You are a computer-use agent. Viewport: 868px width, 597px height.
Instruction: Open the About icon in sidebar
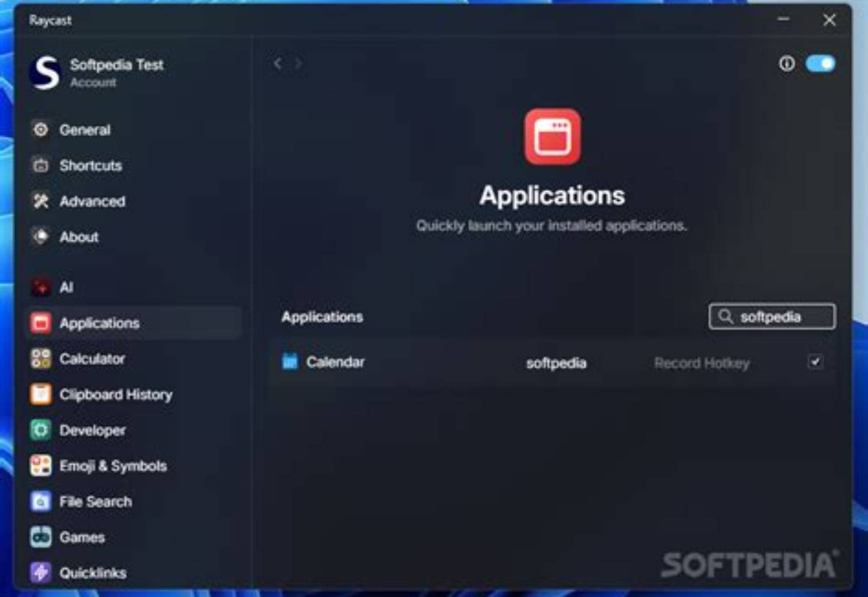pos(41,237)
